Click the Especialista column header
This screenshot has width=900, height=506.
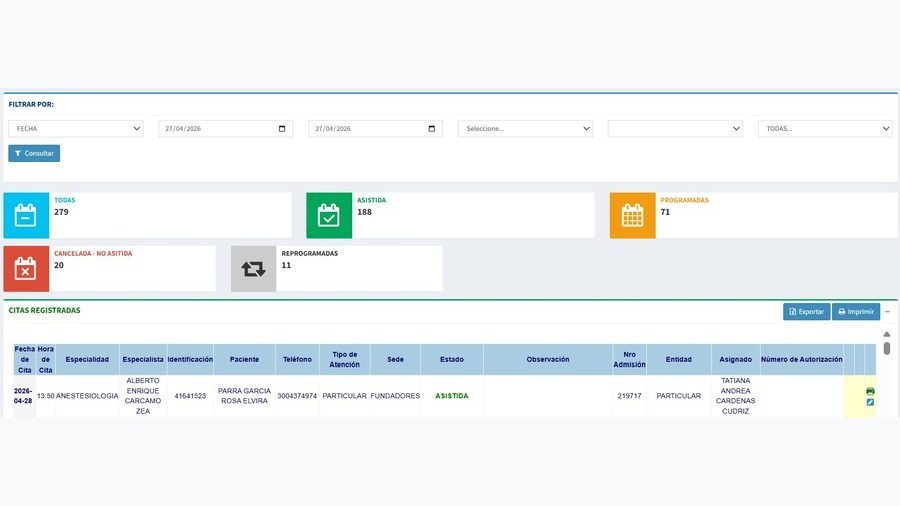(143, 360)
